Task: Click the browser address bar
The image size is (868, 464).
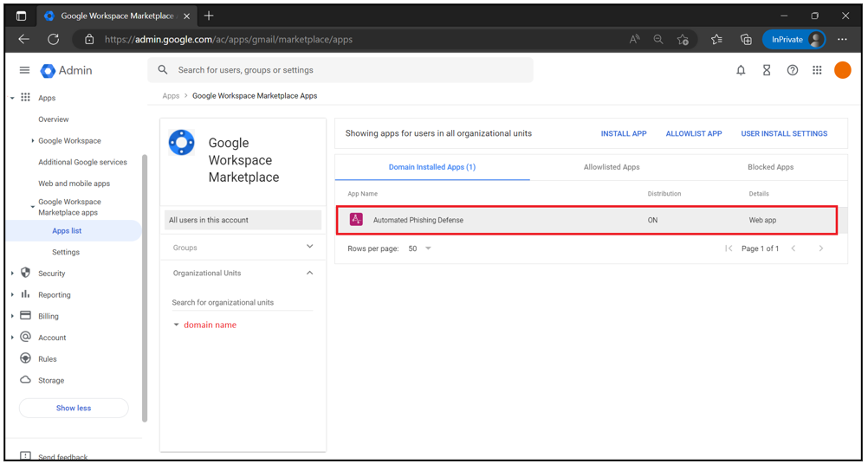Action: tap(354, 39)
